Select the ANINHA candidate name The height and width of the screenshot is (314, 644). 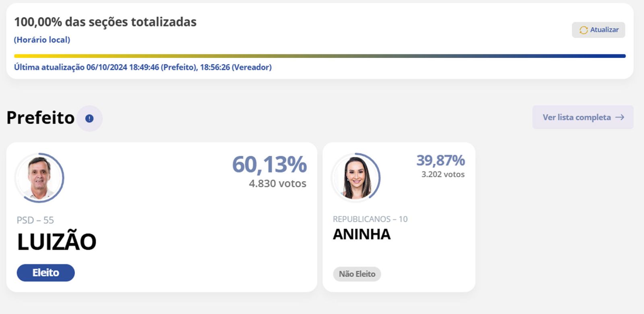361,234
